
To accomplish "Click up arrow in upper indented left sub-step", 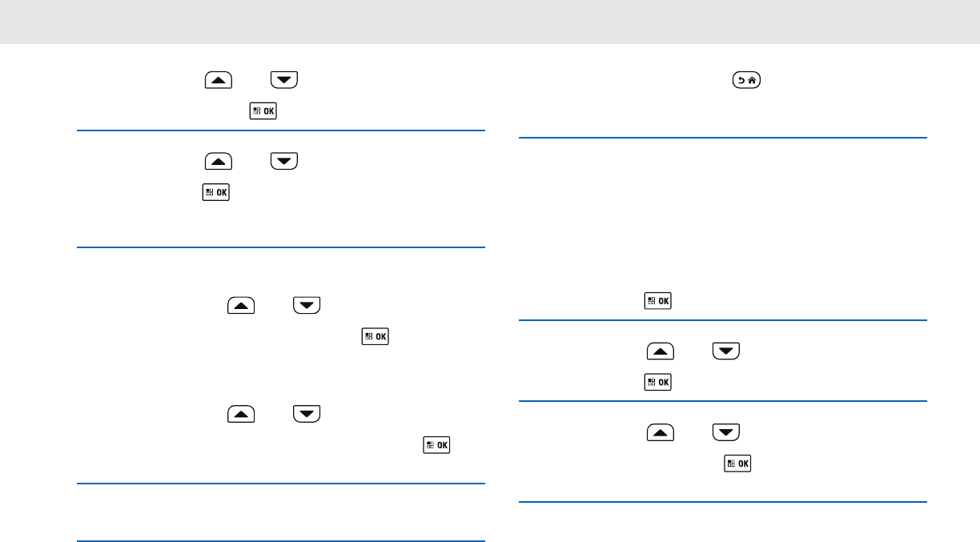I will pyautogui.click(x=241, y=305).
